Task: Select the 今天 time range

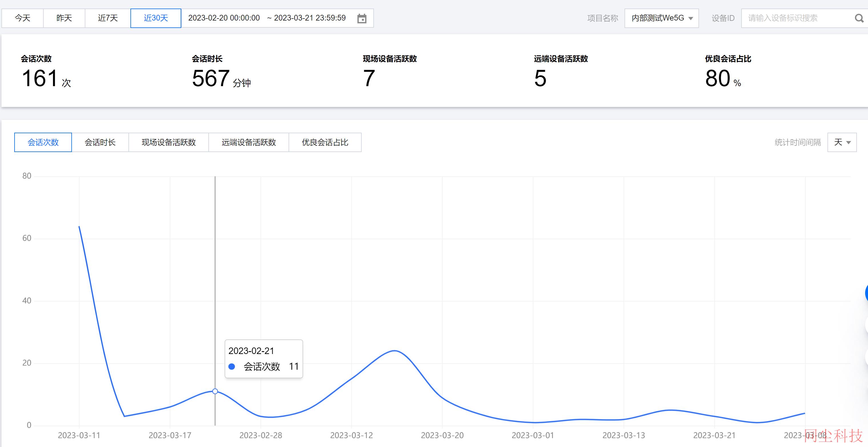Action: [23, 18]
